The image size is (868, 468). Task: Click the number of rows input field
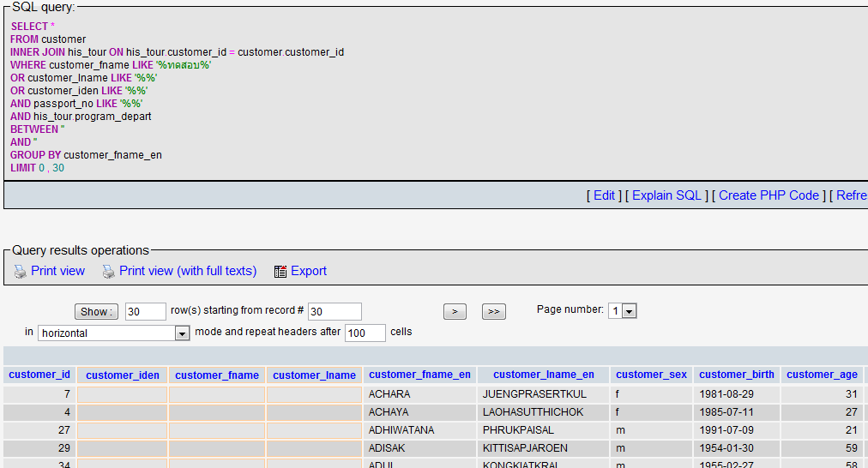click(145, 312)
